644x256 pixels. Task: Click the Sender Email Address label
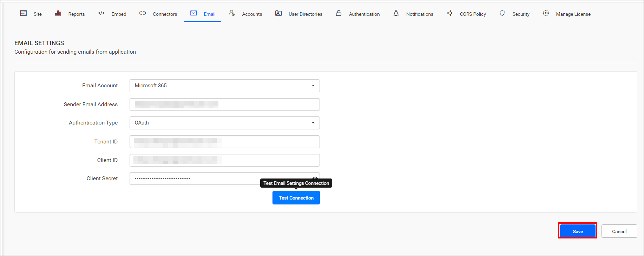click(x=91, y=105)
